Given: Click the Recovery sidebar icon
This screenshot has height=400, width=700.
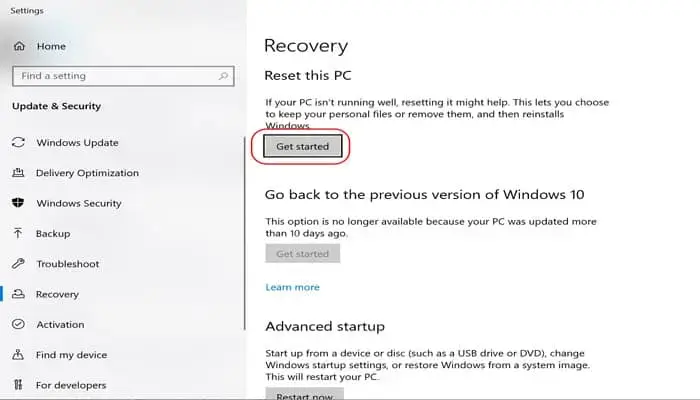Looking at the screenshot, I should click(x=18, y=294).
